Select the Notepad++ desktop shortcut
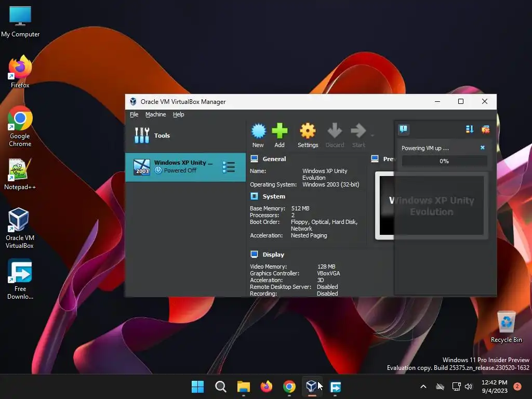 pos(20,174)
